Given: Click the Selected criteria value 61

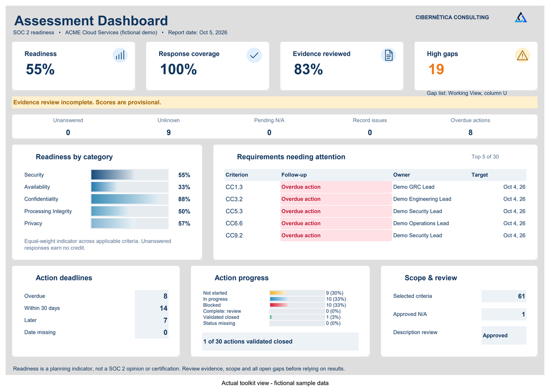Looking at the screenshot, I should pyautogui.click(x=504, y=296).
